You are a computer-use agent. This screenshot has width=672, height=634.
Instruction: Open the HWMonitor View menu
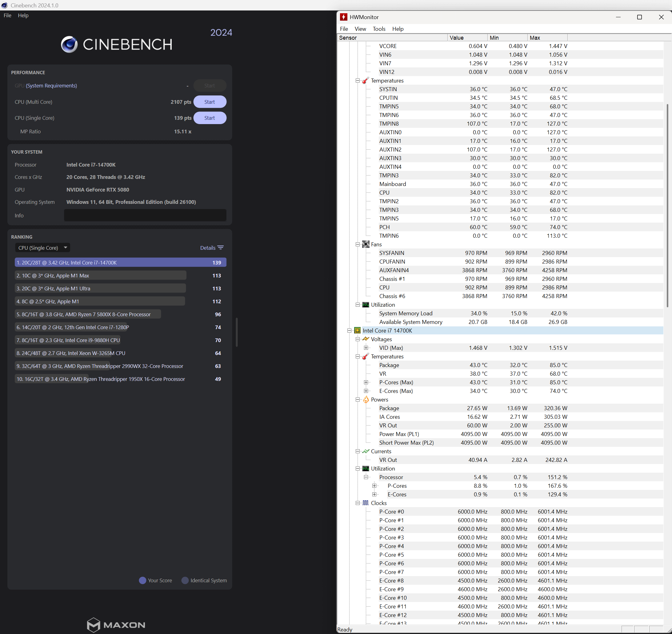tap(360, 29)
